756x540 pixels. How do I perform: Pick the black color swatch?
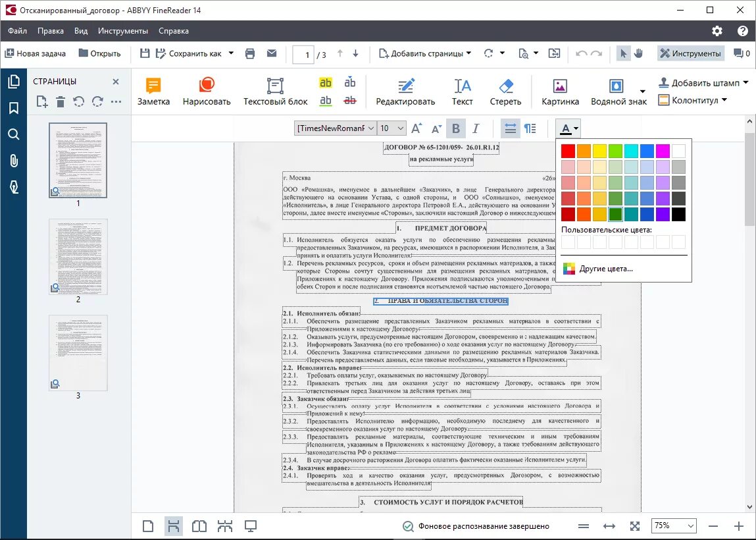pos(678,214)
